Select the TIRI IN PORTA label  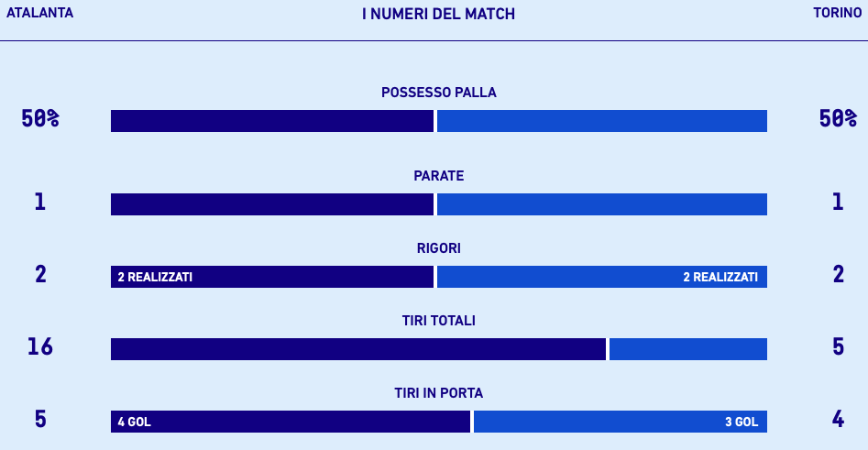coord(438,393)
